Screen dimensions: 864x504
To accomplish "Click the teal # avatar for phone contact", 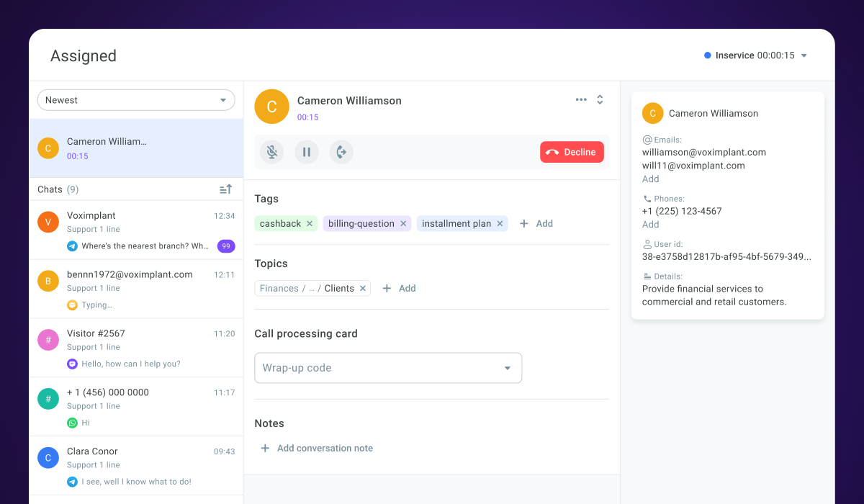I will tap(48, 399).
